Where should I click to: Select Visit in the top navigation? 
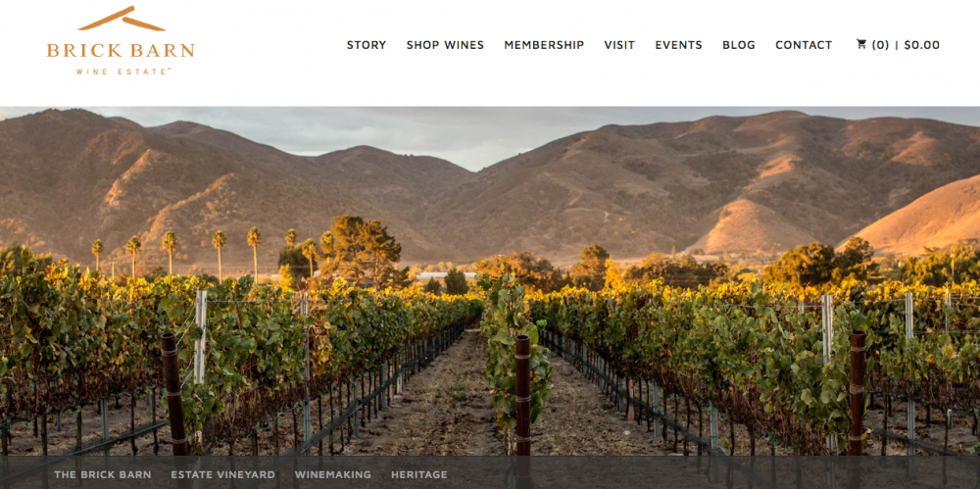click(619, 45)
